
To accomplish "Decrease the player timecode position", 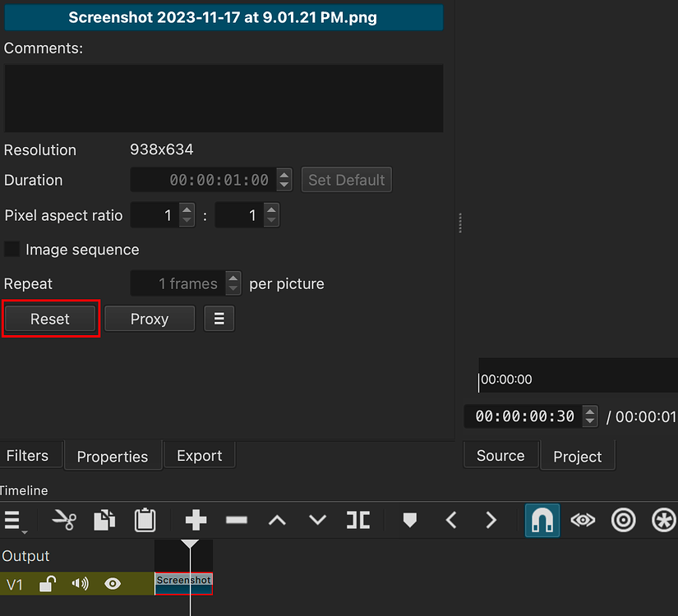I will (x=590, y=421).
